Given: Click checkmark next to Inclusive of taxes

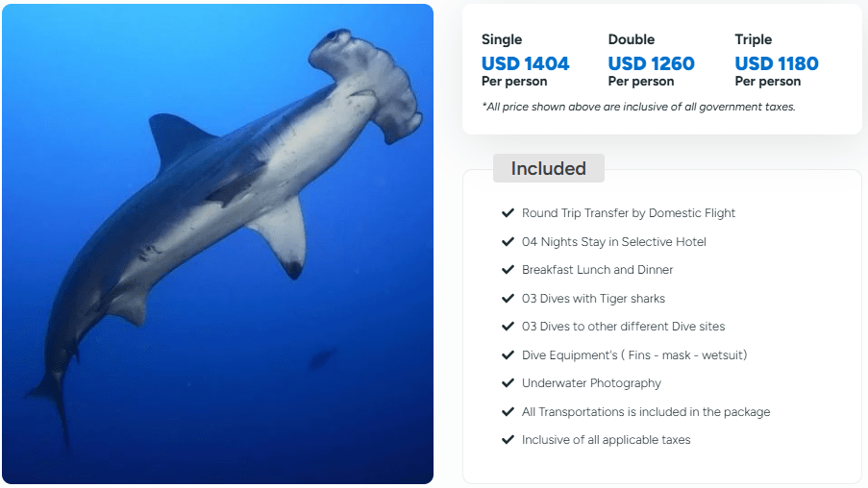Looking at the screenshot, I should (508, 440).
